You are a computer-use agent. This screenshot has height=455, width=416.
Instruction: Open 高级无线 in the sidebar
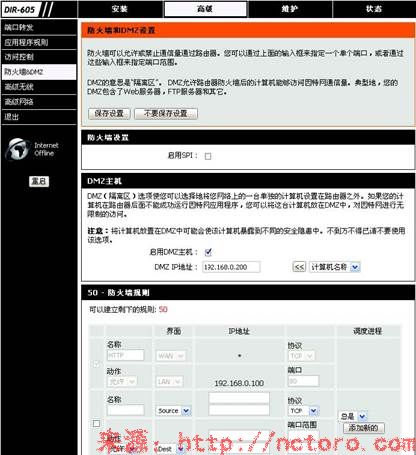point(39,87)
